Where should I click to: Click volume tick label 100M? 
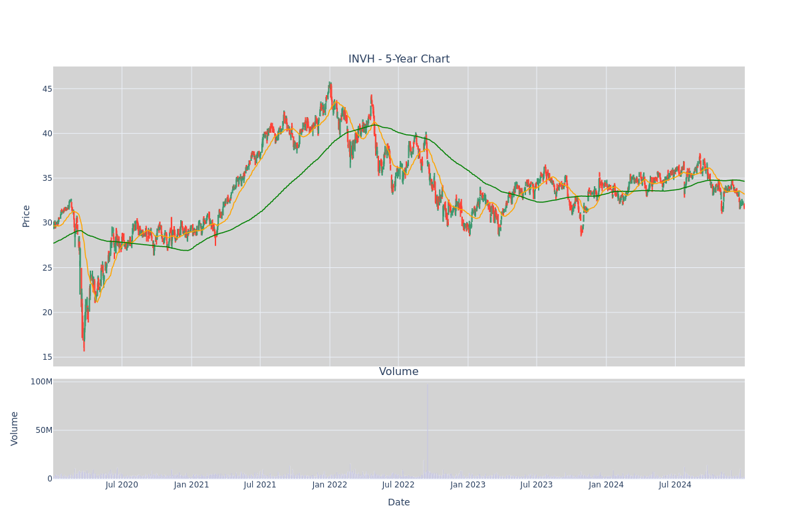[x=41, y=382]
